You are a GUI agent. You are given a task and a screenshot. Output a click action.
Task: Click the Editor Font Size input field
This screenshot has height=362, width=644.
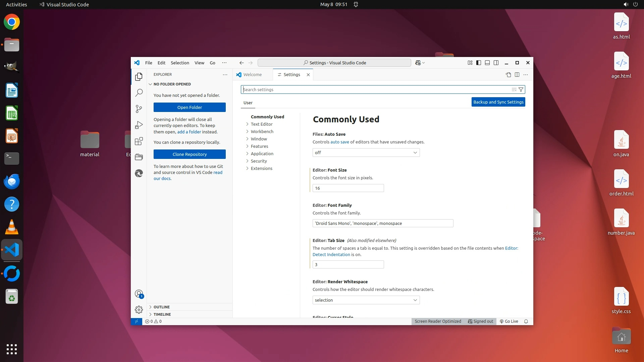coord(348,188)
